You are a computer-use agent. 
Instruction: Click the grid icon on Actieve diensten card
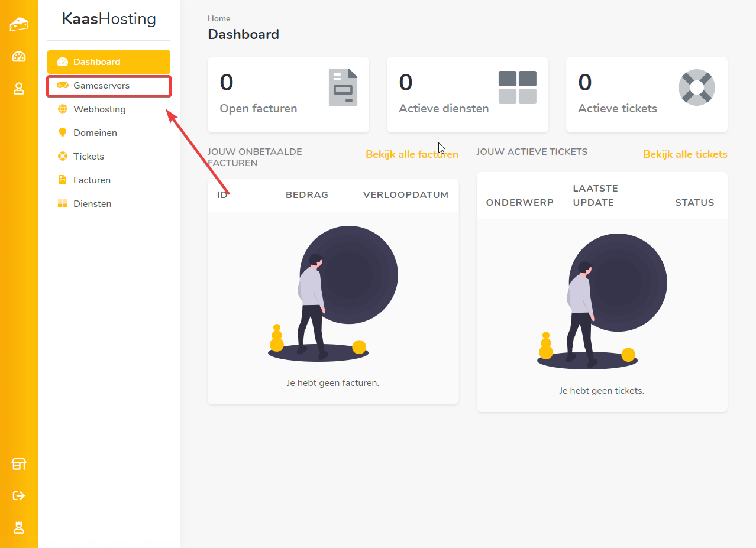(517, 87)
